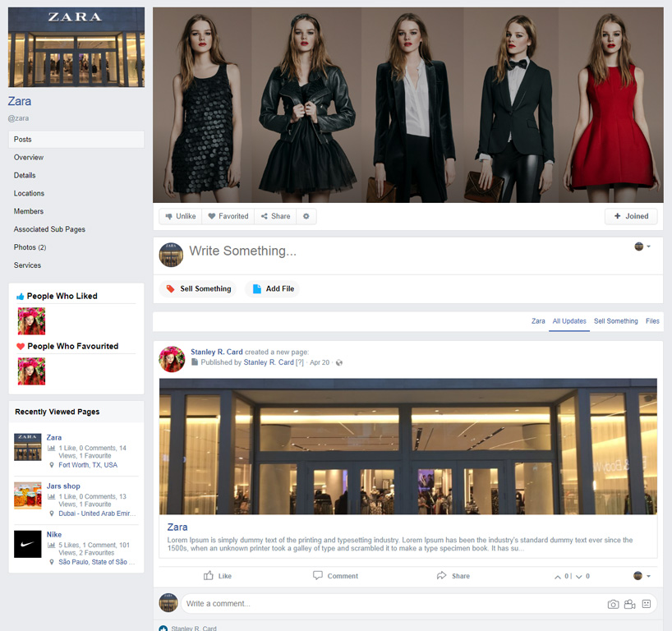Expand the Share dropdown under cover photo

(275, 216)
